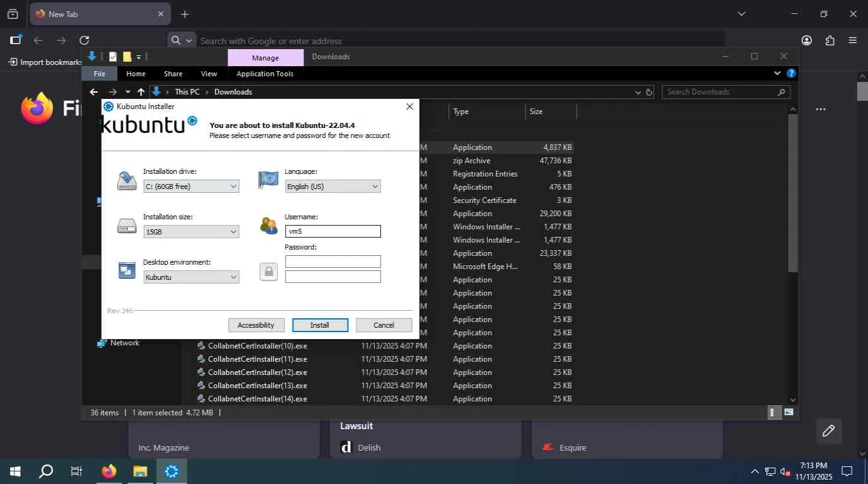Open the Explorer File menu
This screenshot has height=484, width=868.
(100, 74)
